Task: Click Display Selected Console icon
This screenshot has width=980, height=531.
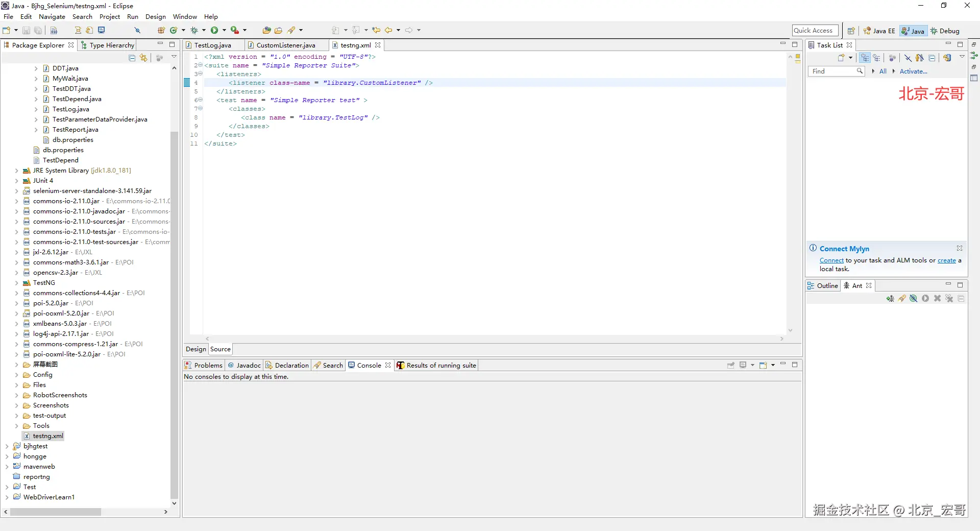Action: point(743,365)
